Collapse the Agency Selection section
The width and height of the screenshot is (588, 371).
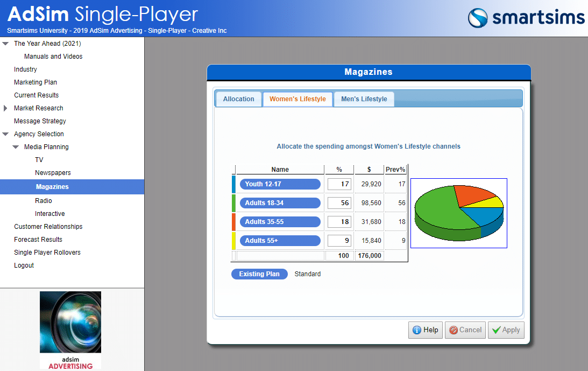[5, 134]
